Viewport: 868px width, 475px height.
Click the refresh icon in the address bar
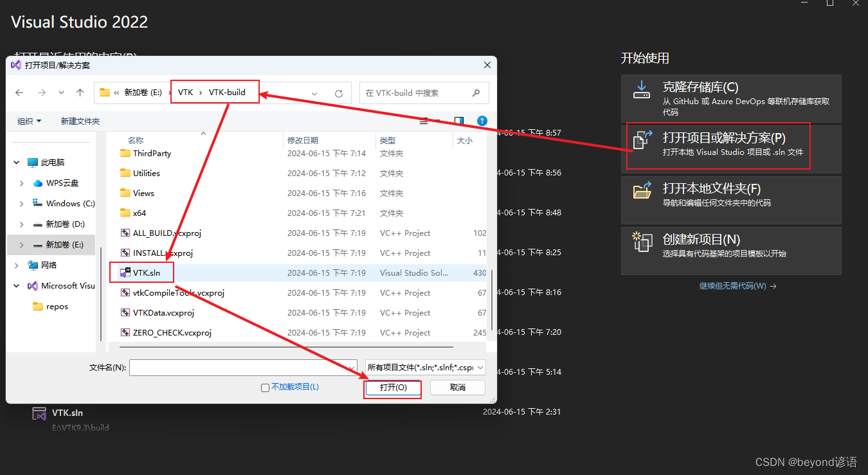(x=339, y=93)
